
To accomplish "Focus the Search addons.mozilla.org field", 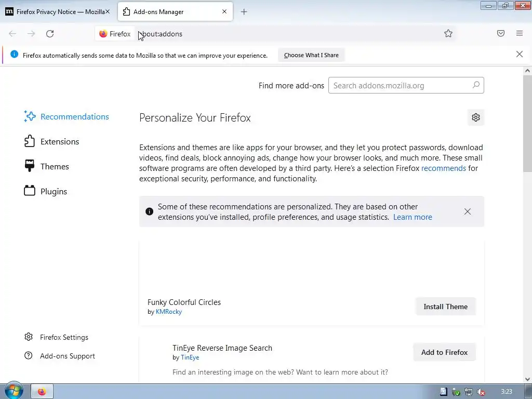I will point(406,85).
